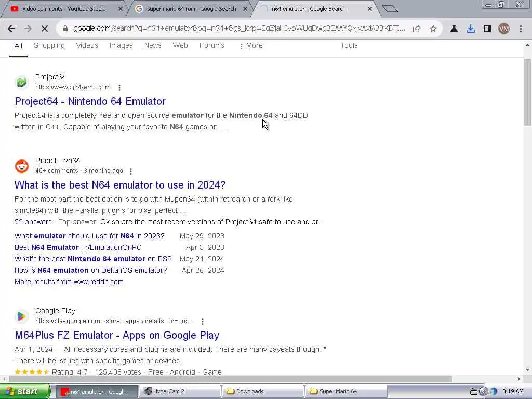This screenshot has width=532, height=399.
Task: Open more options for Google Play result
Action: [203, 321]
